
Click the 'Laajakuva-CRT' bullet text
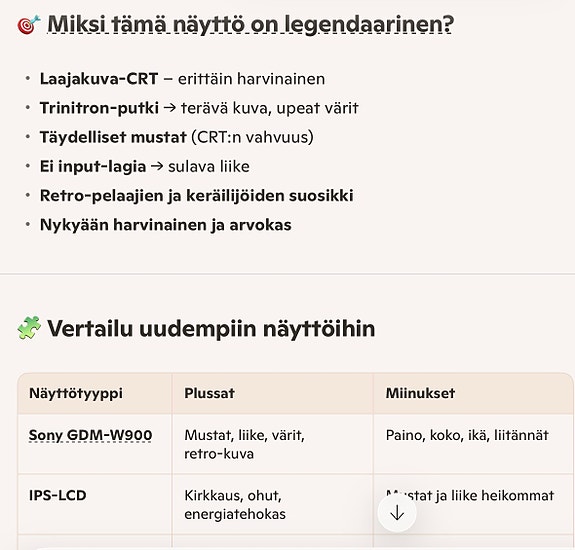(99, 79)
